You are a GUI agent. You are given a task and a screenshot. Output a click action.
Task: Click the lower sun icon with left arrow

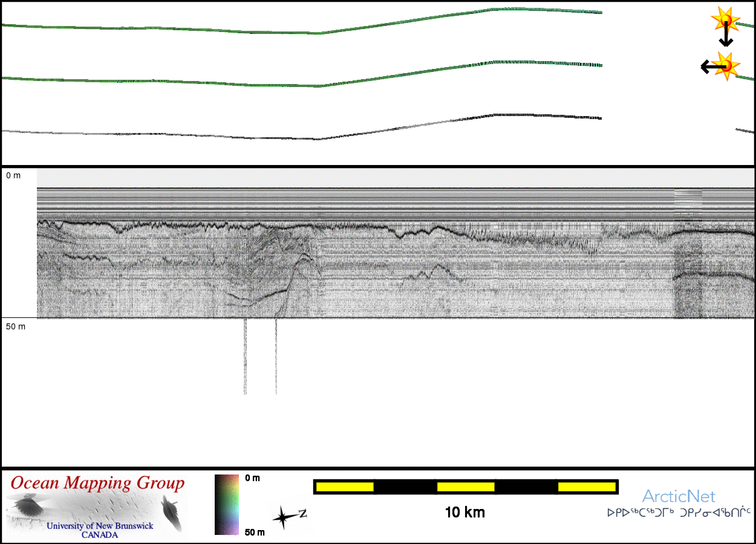pos(725,65)
